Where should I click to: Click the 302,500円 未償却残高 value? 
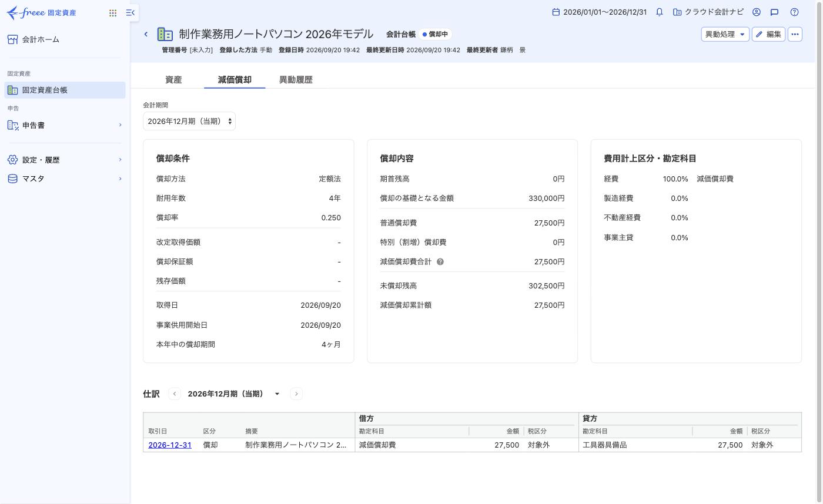click(546, 286)
